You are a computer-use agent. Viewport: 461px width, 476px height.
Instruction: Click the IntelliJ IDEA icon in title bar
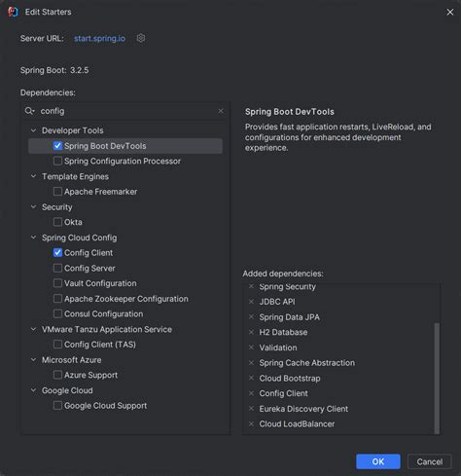click(14, 12)
